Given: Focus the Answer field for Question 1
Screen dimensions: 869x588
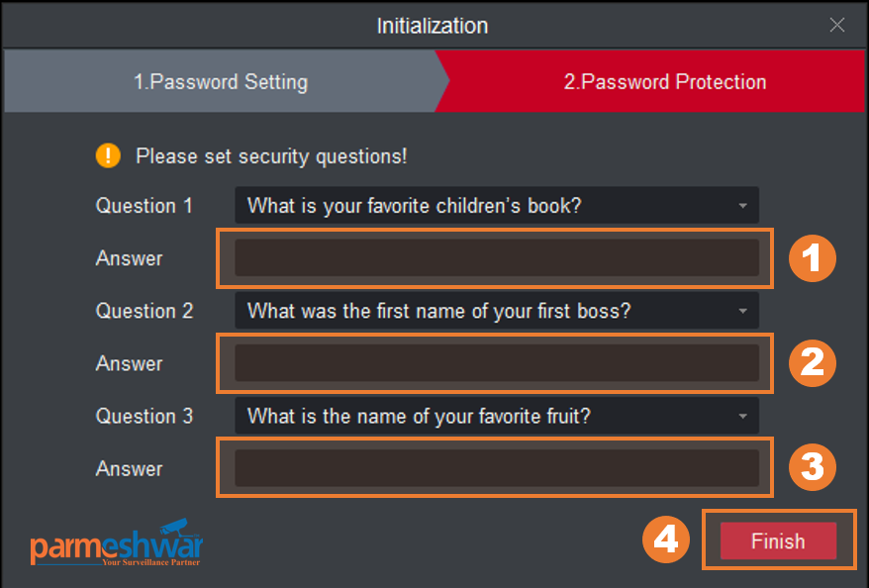Looking at the screenshot, I should tap(497, 258).
